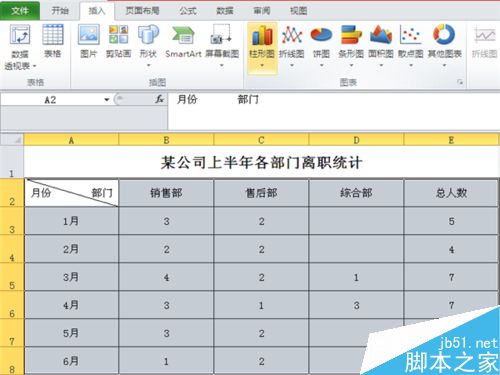
Task: Insert a picture (图片) from file
Action: tap(88, 41)
